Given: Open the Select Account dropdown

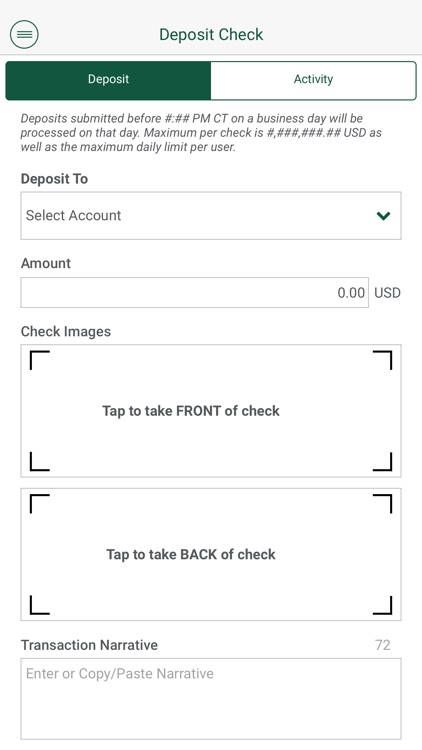Looking at the screenshot, I should click(211, 216).
